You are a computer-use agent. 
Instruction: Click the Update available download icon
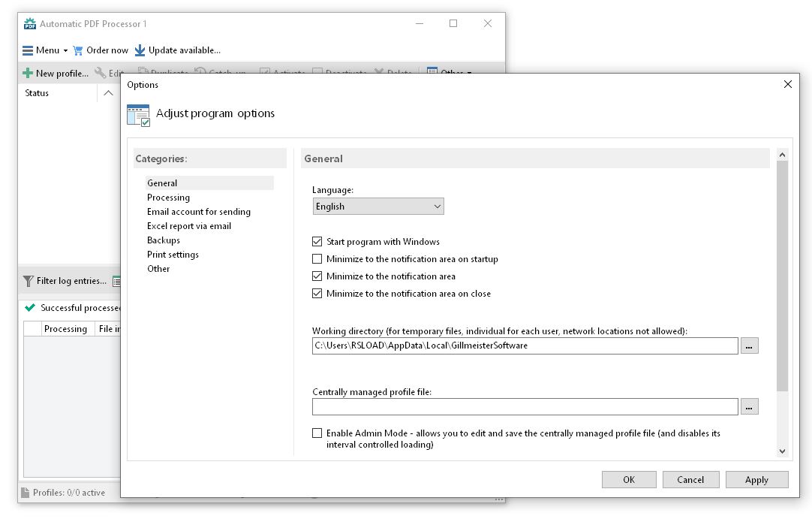[139, 50]
